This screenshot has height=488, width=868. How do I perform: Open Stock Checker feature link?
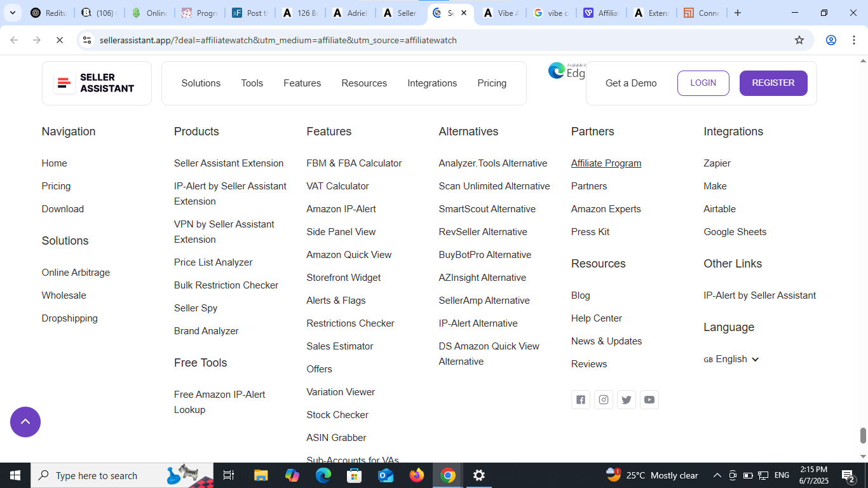tap(337, 415)
